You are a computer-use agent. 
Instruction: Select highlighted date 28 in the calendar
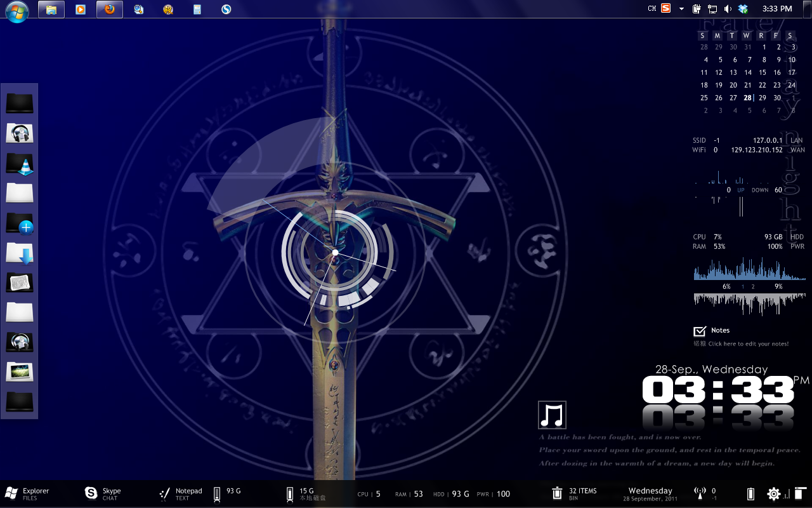pos(748,98)
